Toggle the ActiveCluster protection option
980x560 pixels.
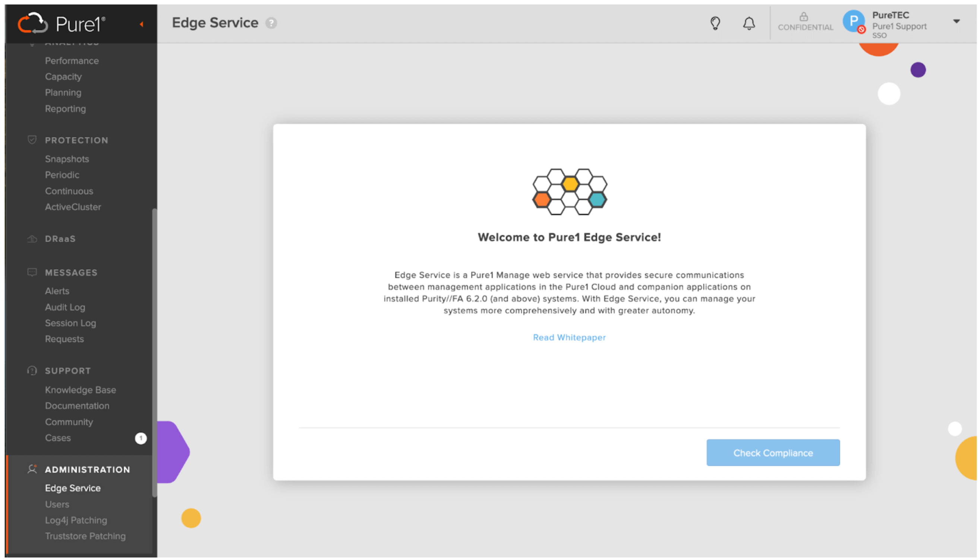coord(73,207)
